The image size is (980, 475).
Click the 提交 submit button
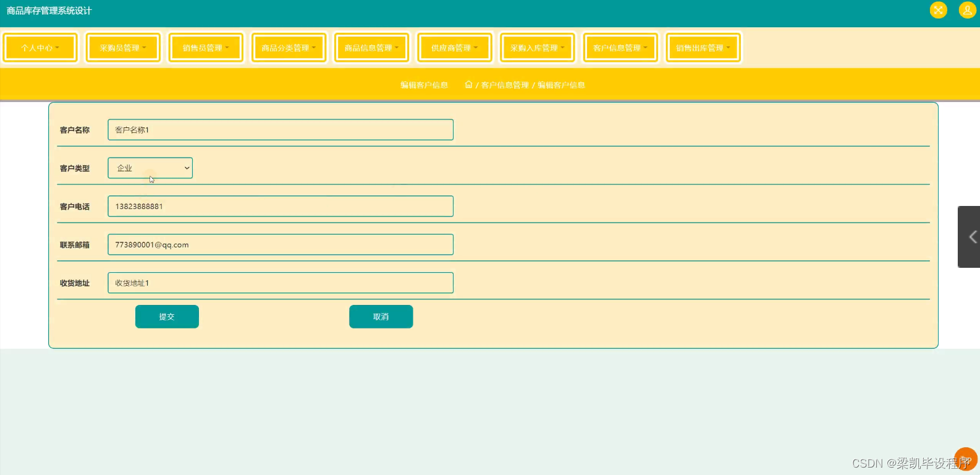(167, 317)
